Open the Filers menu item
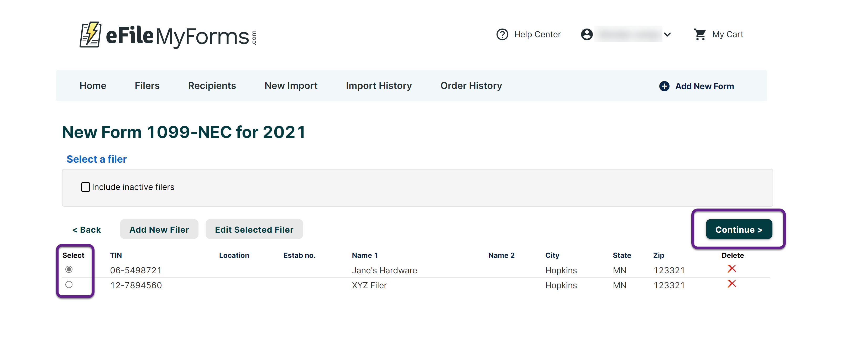Image resolution: width=868 pixels, height=341 pixels. tap(147, 86)
